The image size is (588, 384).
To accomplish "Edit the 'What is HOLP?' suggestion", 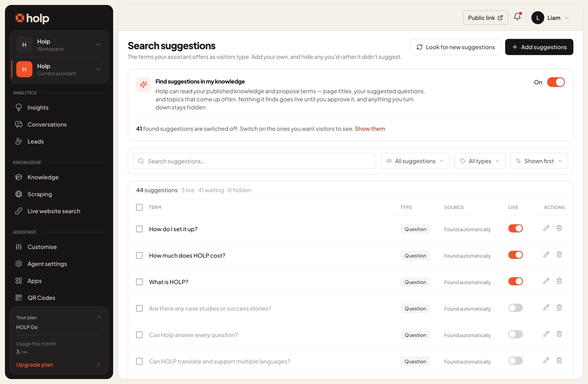I will 546,281.
